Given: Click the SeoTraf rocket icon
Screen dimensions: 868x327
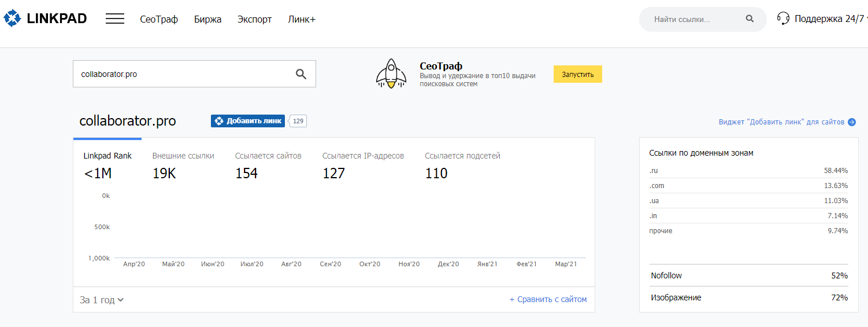Looking at the screenshot, I should (x=391, y=74).
